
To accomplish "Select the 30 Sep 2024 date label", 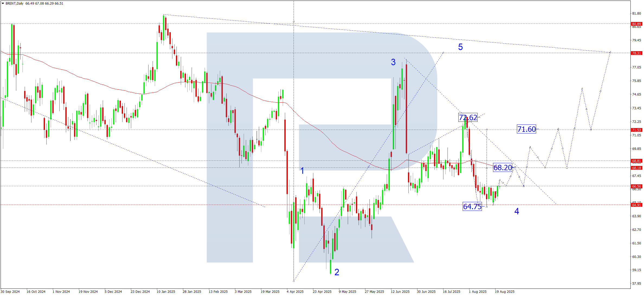I will (x=10, y=291).
